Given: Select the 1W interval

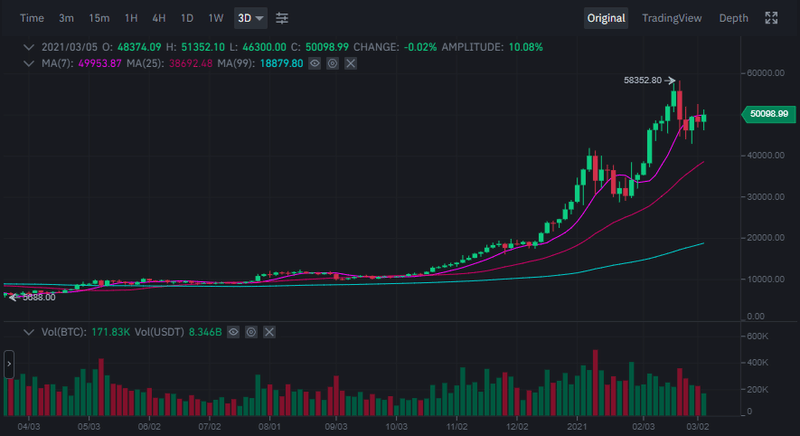Looking at the screenshot, I should click(x=216, y=18).
